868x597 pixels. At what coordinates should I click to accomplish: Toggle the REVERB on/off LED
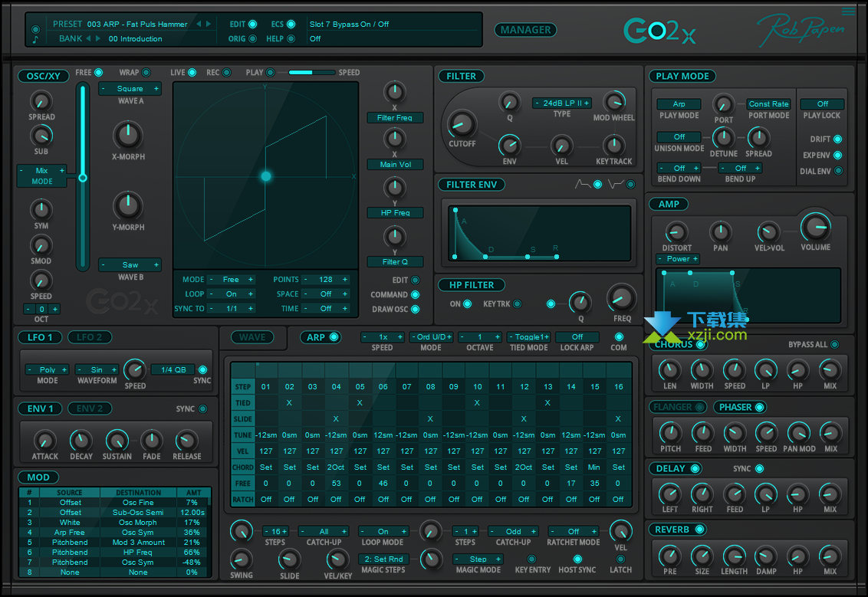699,530
